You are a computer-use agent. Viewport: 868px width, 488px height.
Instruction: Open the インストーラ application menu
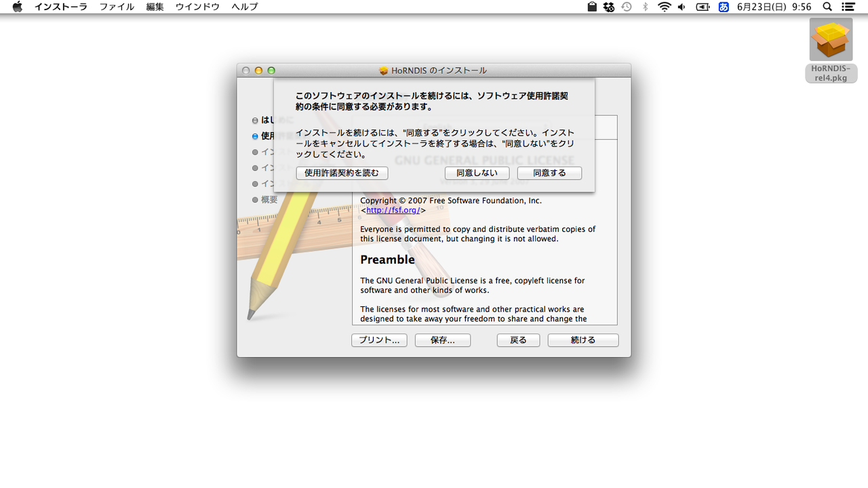61,7
